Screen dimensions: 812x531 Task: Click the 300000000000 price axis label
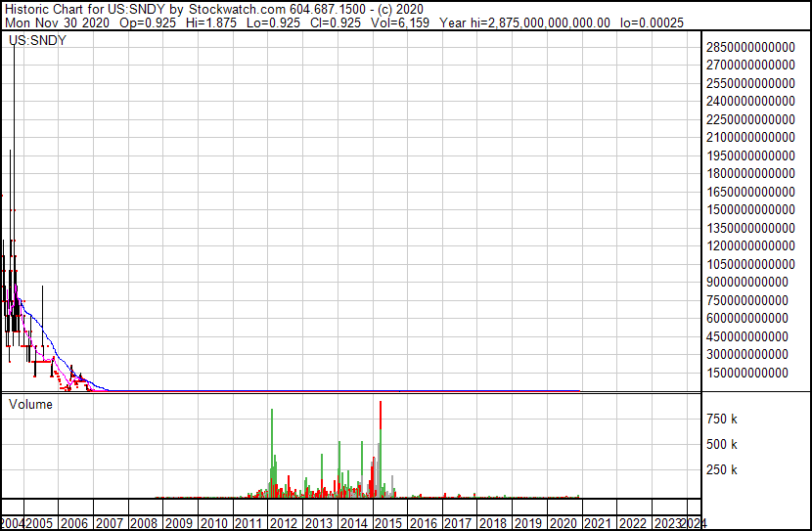pyautogui.click(x=747, y=355)
